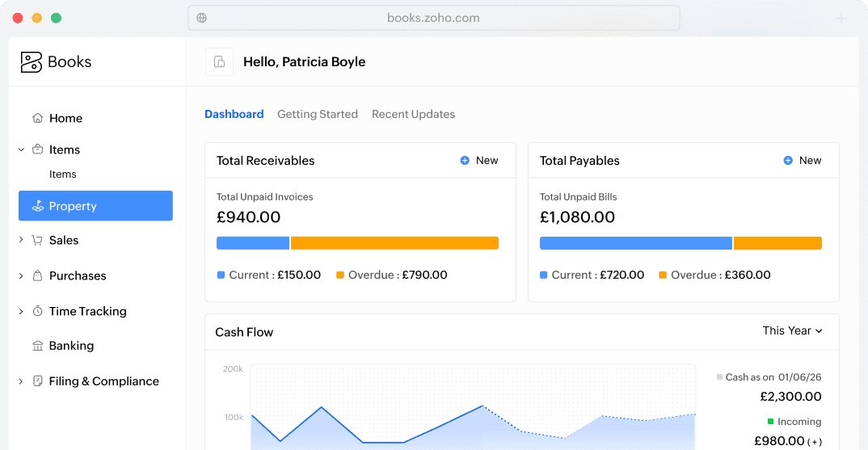The image size is (868, 450).
Task: Expand the Filing & Compliance chevron
Action: tap(21, 381)
